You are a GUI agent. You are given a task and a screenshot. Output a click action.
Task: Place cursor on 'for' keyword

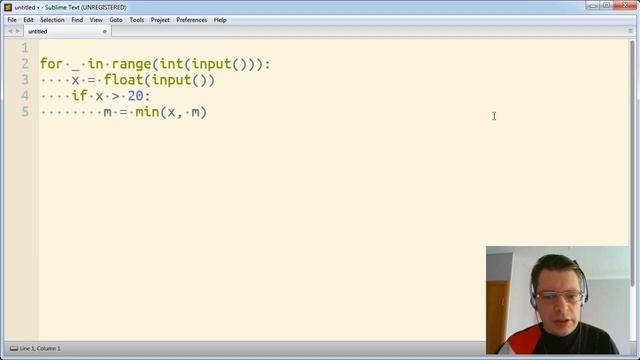[51, 64]
